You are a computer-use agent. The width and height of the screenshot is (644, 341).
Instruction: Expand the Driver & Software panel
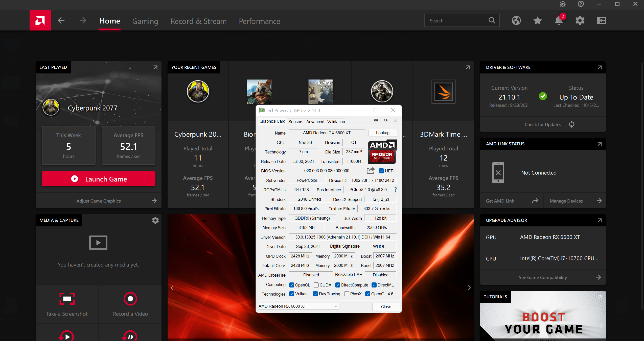pos(600,67)
